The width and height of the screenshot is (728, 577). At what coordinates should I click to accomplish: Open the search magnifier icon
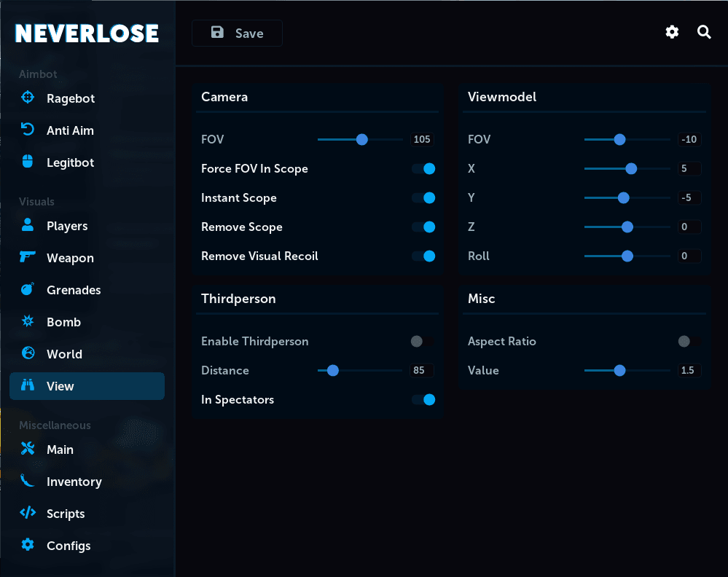coord(704,32)
